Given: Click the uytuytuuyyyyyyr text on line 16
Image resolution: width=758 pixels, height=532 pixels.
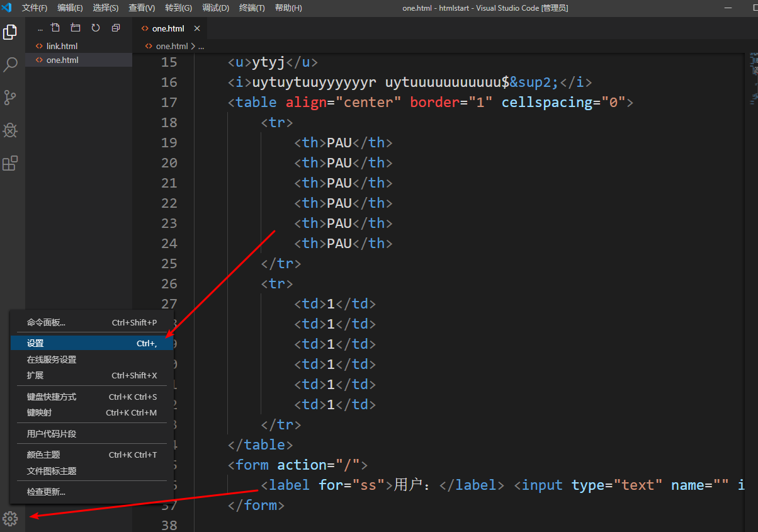Looking at the screenshot, I should 314,82.
